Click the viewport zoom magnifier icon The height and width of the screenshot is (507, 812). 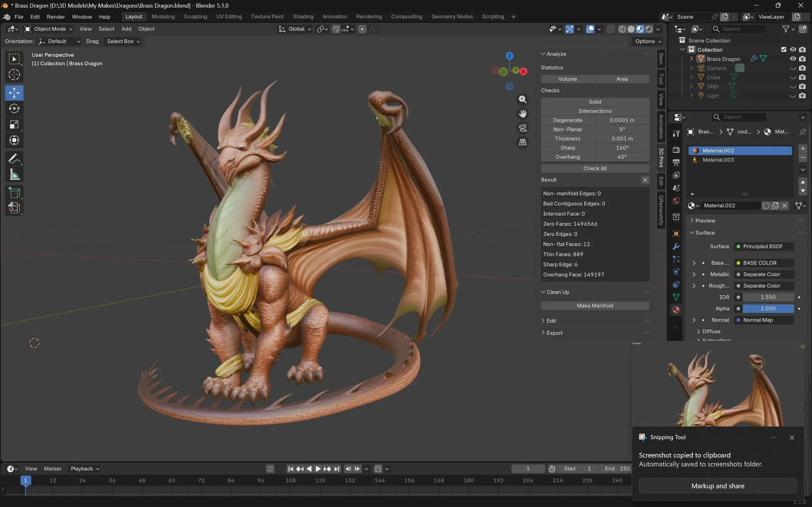pyautogui.click(x=522, y=100)
